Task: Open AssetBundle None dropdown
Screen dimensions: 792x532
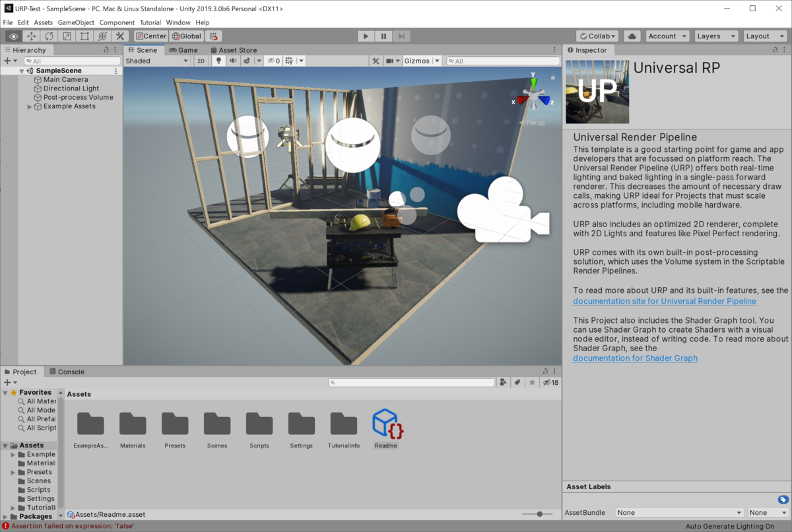Action: (679, 512)
